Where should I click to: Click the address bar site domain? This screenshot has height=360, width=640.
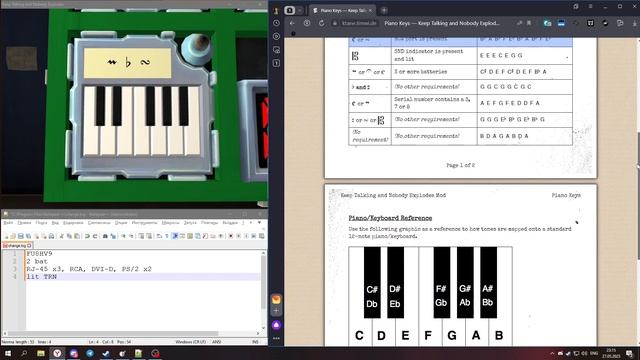359,23
